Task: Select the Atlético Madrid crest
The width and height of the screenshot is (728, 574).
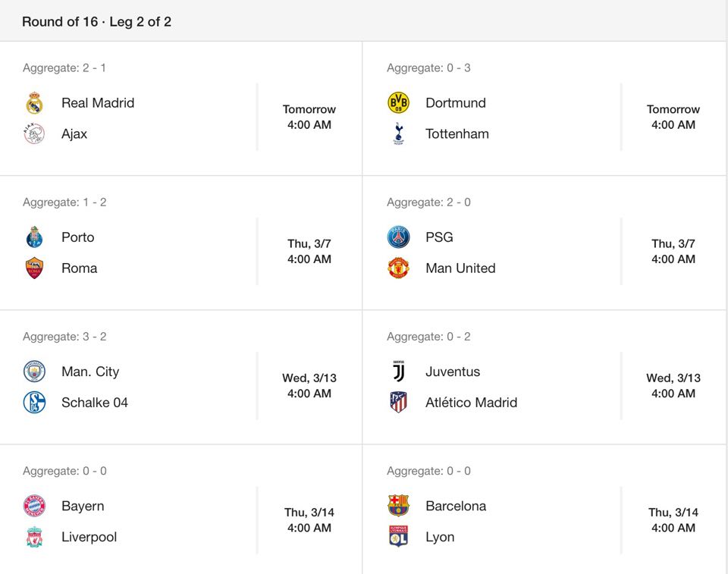Action: click(398, 402)
